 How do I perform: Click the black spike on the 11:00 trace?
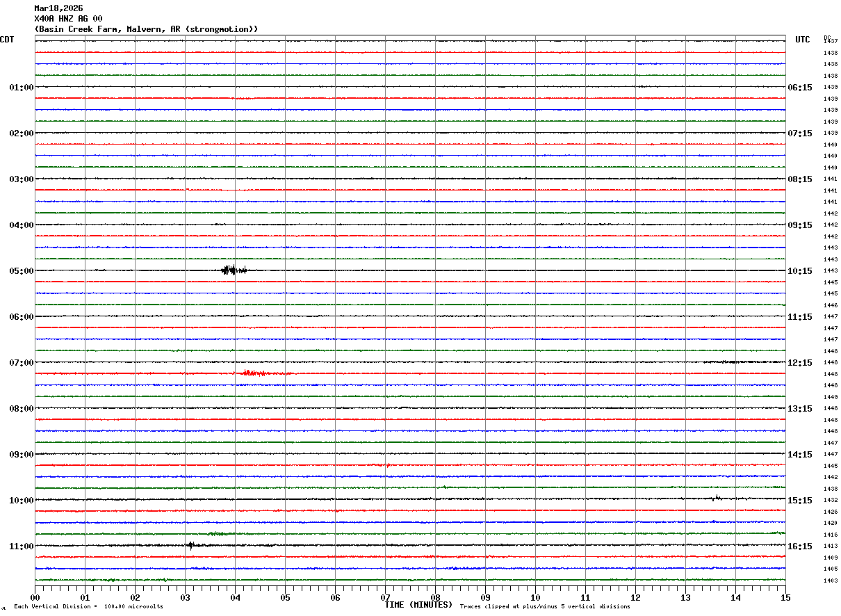click(190, 546)
